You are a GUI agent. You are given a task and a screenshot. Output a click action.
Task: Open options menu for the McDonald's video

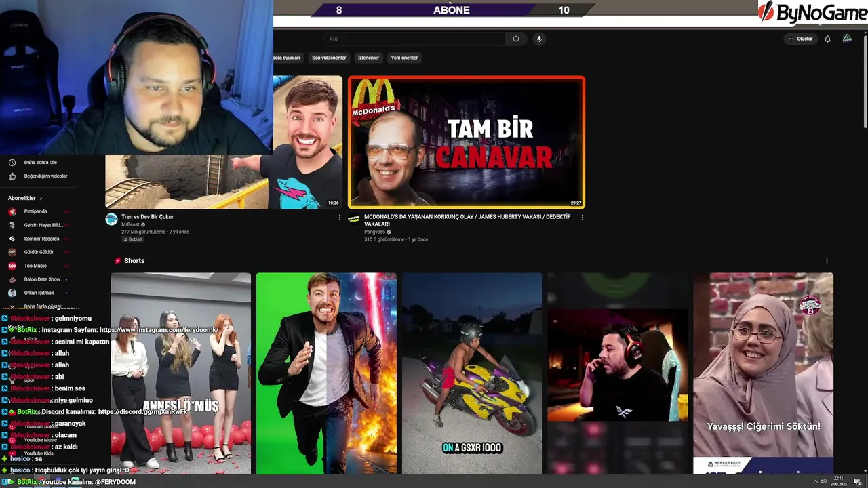(582, 218)
